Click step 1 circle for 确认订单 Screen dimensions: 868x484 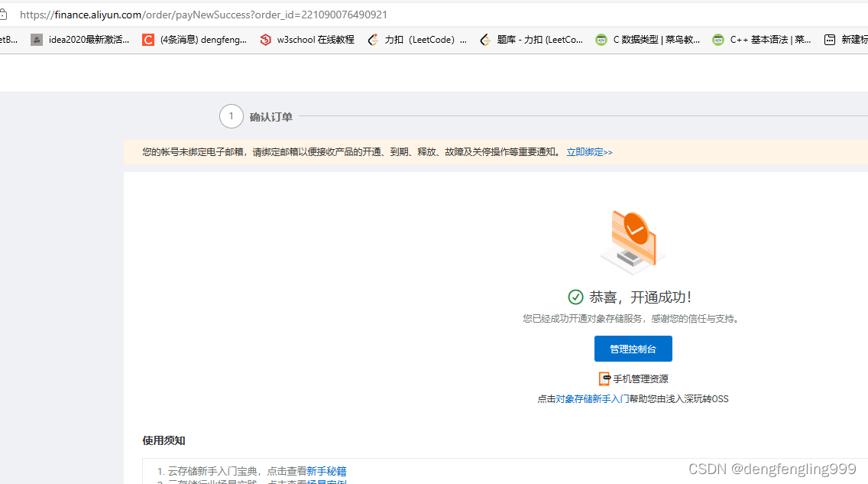[x=232, y=116]
